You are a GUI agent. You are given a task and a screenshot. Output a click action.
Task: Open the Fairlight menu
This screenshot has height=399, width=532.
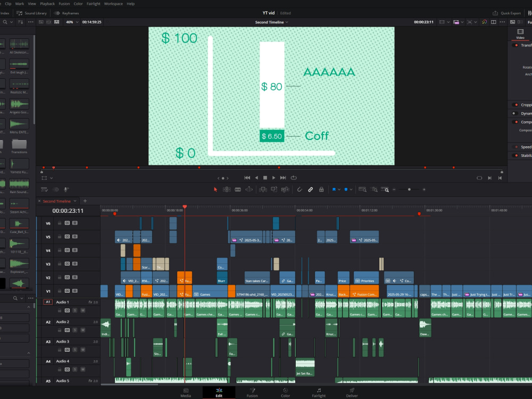tap(93, 4)
